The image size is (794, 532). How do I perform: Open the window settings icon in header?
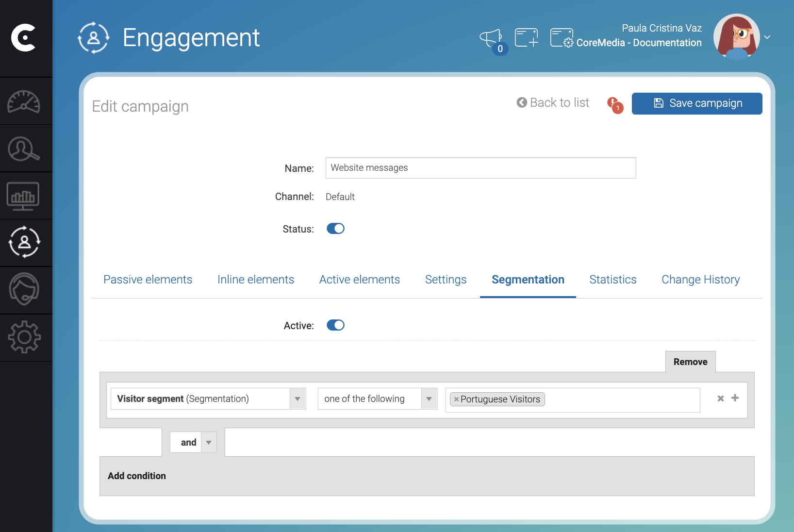(562, 38)
